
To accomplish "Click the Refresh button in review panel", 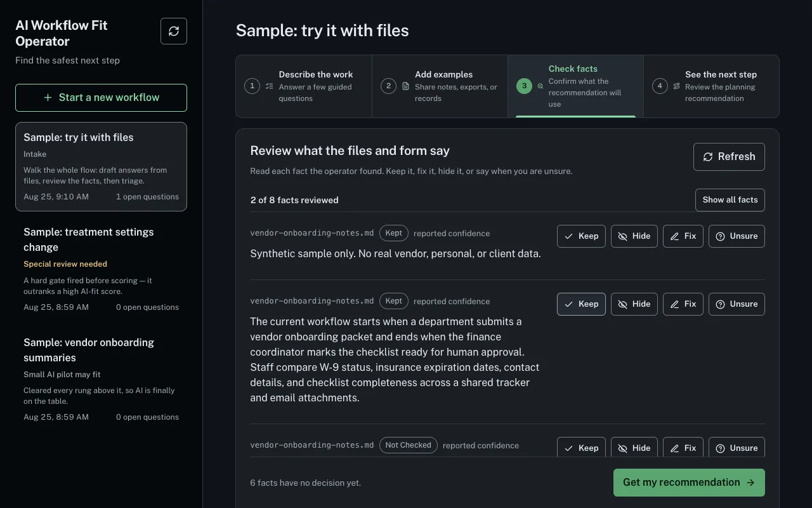I will [729, 157].
